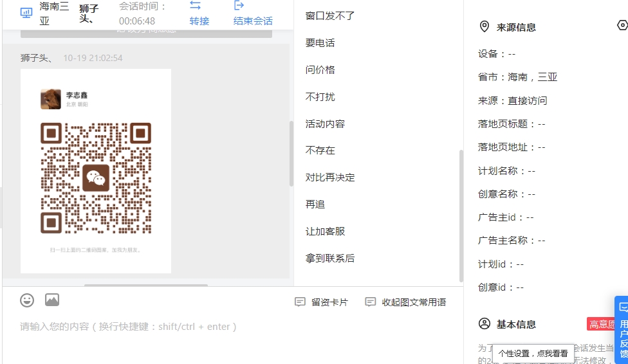This screenshot has width=628, height=364.
Task: Click the message timestamp 10-19 21:02:54
Action: pos(93,58)
